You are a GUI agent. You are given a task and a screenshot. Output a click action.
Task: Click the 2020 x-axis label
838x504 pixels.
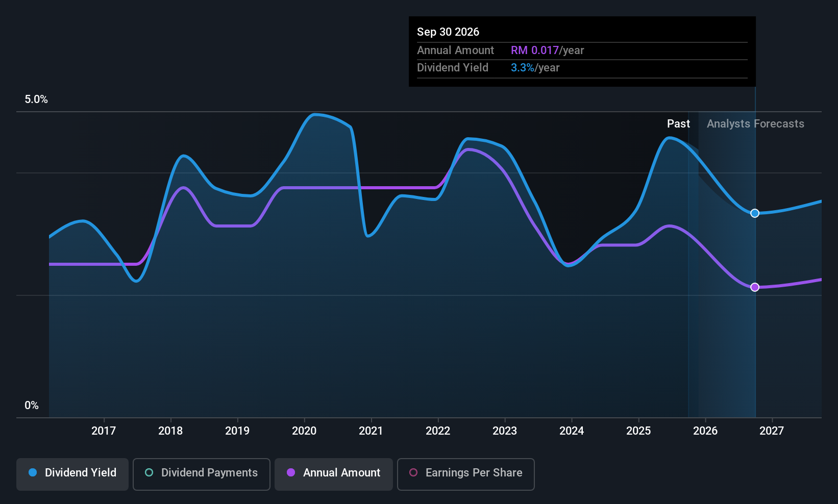pyautogui.click(x=304, y=431)
